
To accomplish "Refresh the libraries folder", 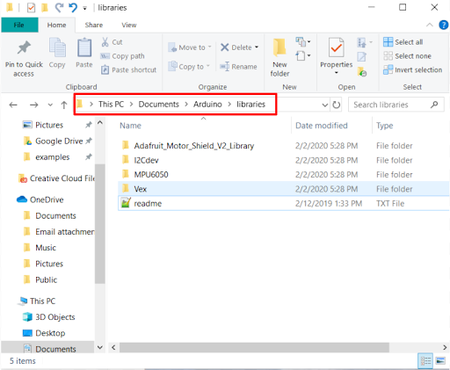I will click(x=336, y=105).
